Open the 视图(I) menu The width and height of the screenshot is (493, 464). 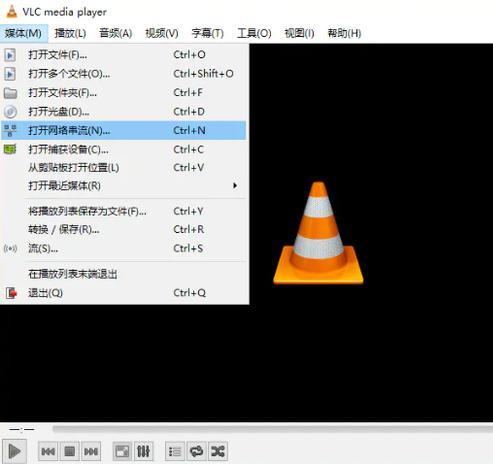pos(299,33)
